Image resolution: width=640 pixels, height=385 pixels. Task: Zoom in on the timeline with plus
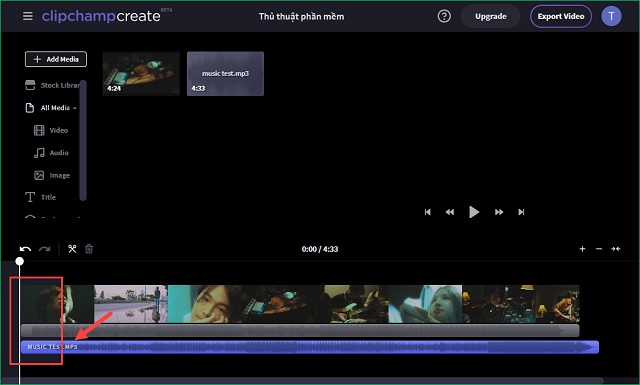582,249
